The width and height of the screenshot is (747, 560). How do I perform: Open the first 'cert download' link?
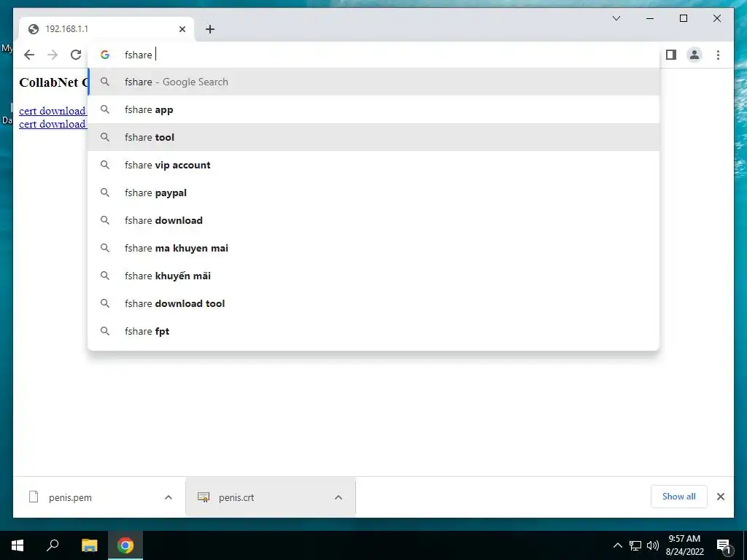point(53,111)
